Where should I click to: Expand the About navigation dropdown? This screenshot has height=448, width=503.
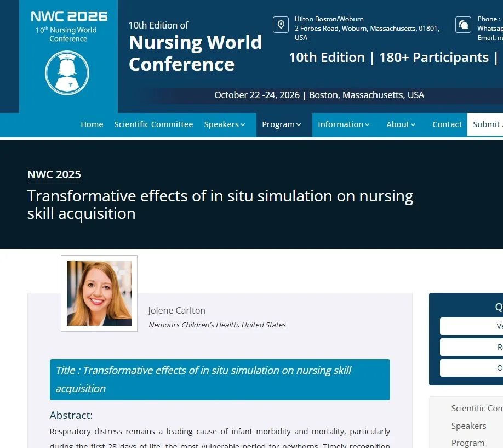(x=401, y=124)
